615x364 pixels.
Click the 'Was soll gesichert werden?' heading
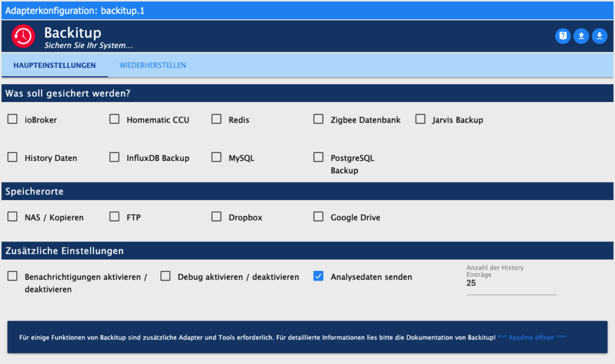[x=68, y=93]
